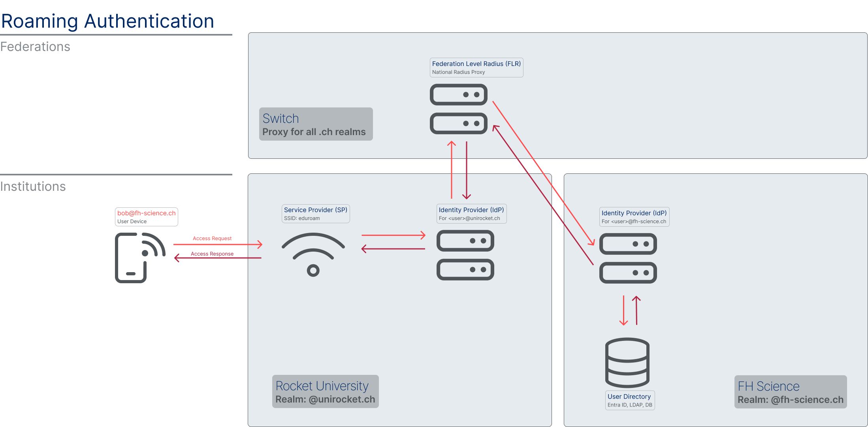Viewport: 868px width, 427px height.
Task: Click the Federation Level Radius server icon
Action: pyautogui.click(x=458, y=109)
